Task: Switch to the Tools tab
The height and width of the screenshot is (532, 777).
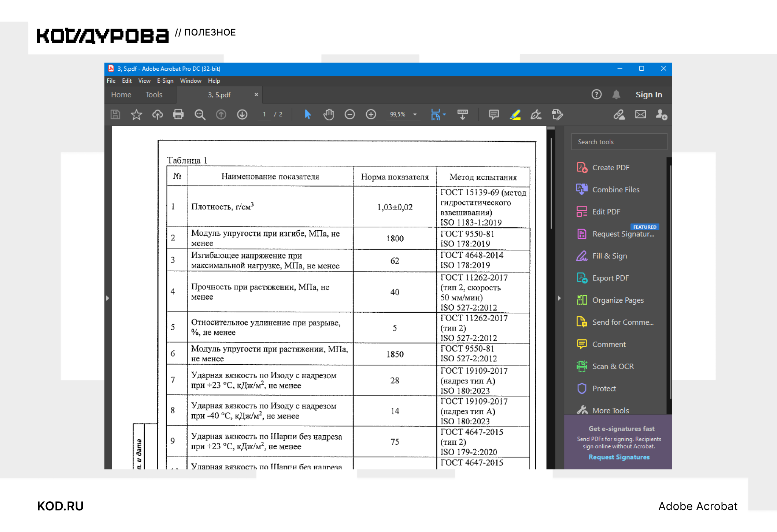Action: click(154, 95)
